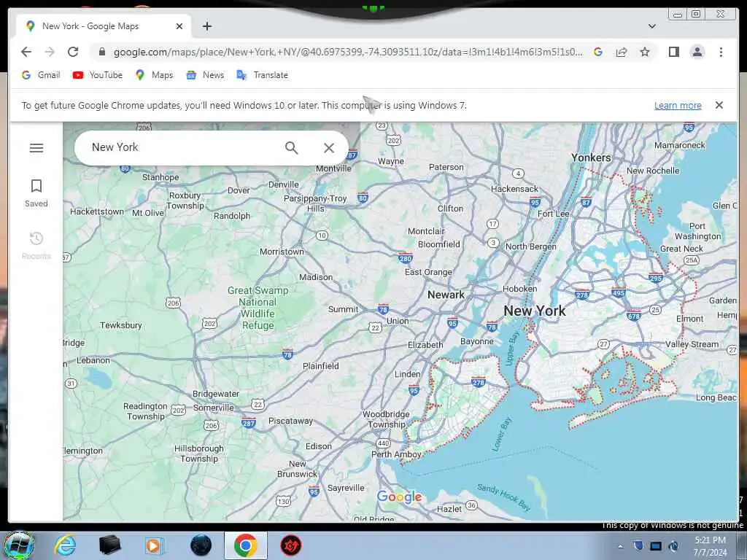Image resolution: width=747 pixels, height=560 pixels.
Task: Click the magnifier search icon in Maps
Action: tap(291, 148)
